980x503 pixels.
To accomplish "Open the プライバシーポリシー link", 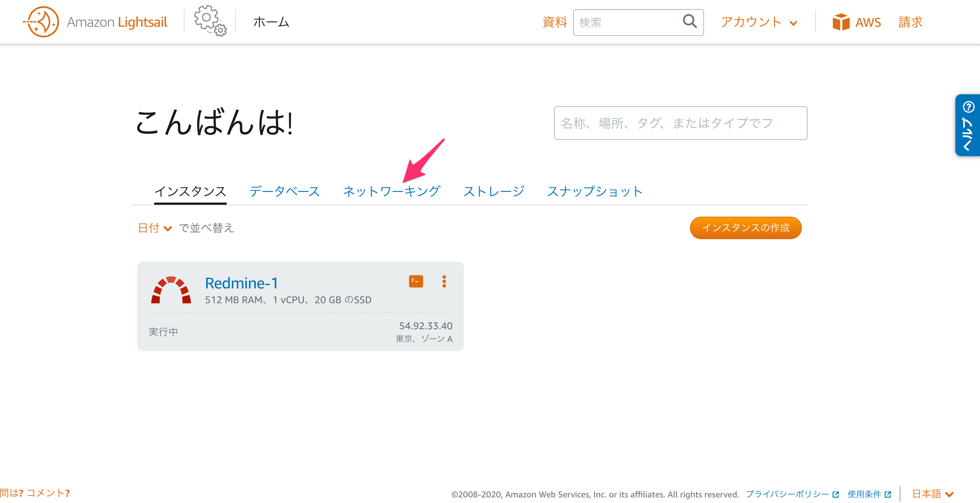I will (787, 494).
